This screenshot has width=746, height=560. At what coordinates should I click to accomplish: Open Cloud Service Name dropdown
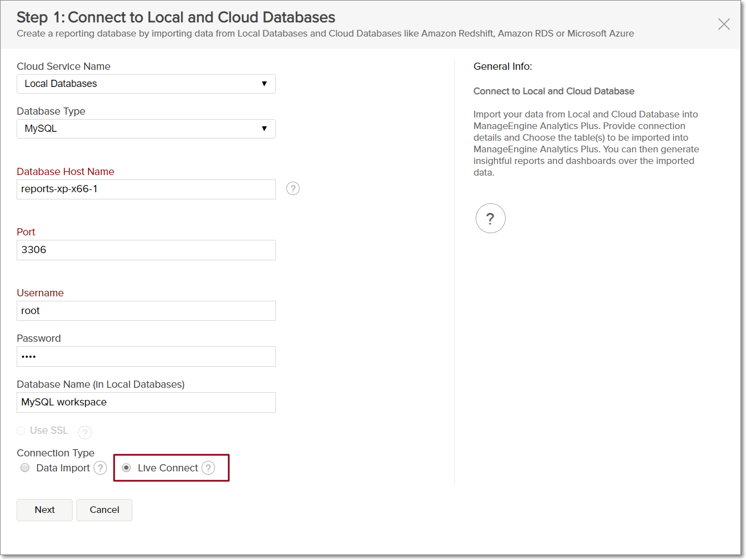[x=146, y=84]
